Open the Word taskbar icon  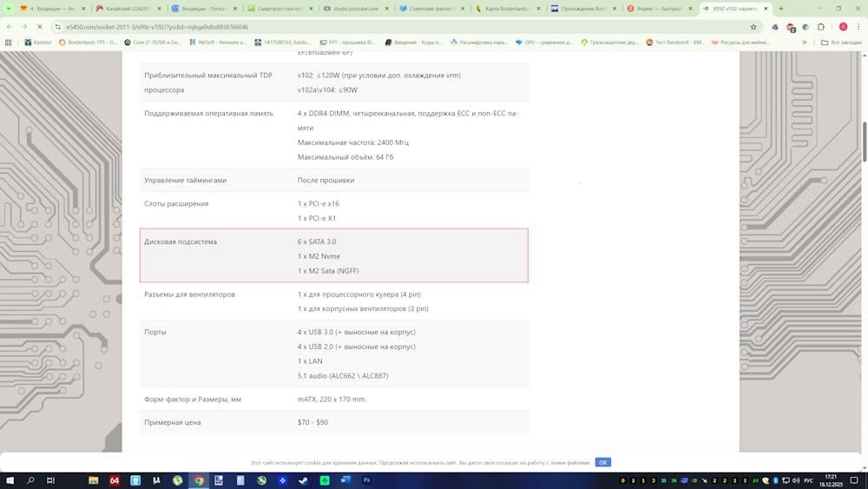click(x=345, y=480)
